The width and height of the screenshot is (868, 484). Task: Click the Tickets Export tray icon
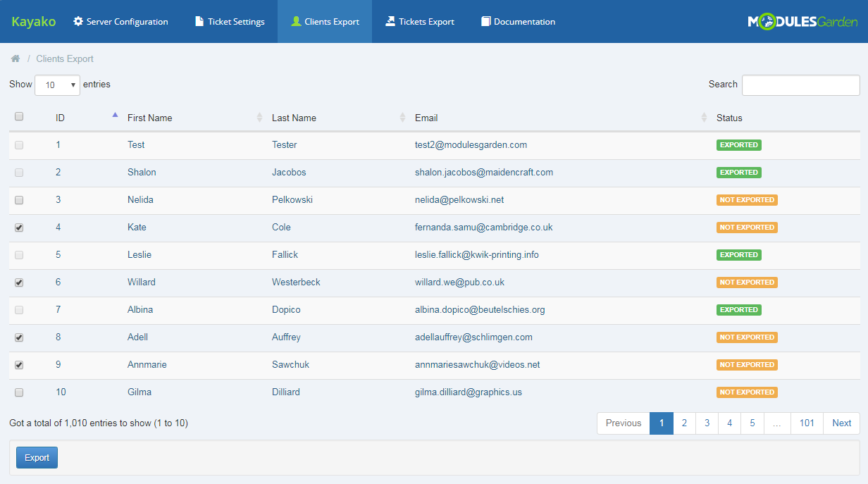(390, 21)
